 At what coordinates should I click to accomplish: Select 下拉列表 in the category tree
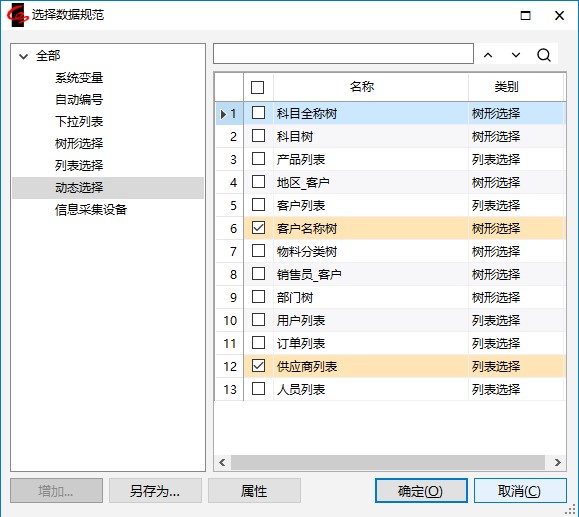79,121
